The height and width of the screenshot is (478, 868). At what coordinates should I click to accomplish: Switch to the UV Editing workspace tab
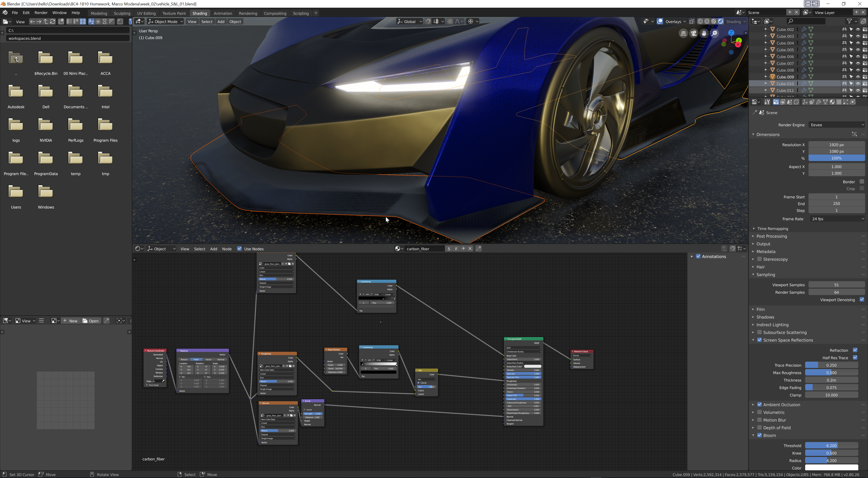tap(146, 13)
